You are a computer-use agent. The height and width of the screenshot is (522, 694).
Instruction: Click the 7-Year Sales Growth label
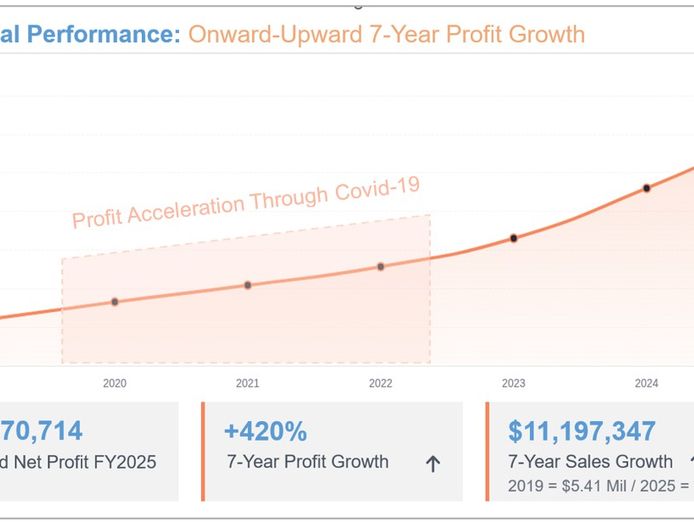pos(590,462)
